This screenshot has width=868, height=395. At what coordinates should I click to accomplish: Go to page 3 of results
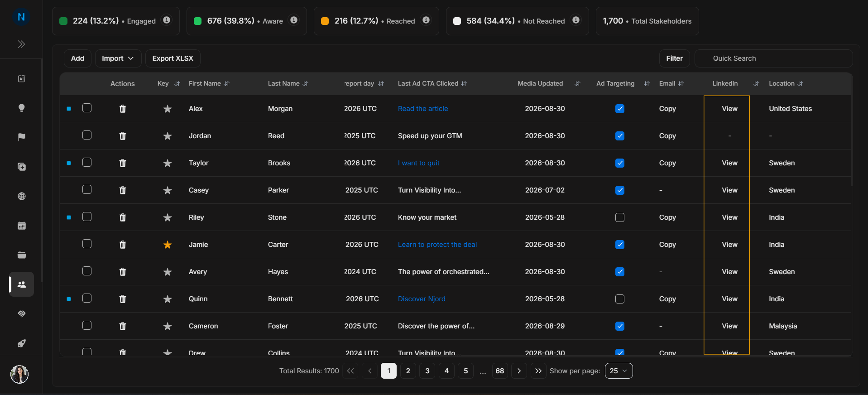point(427,371)
